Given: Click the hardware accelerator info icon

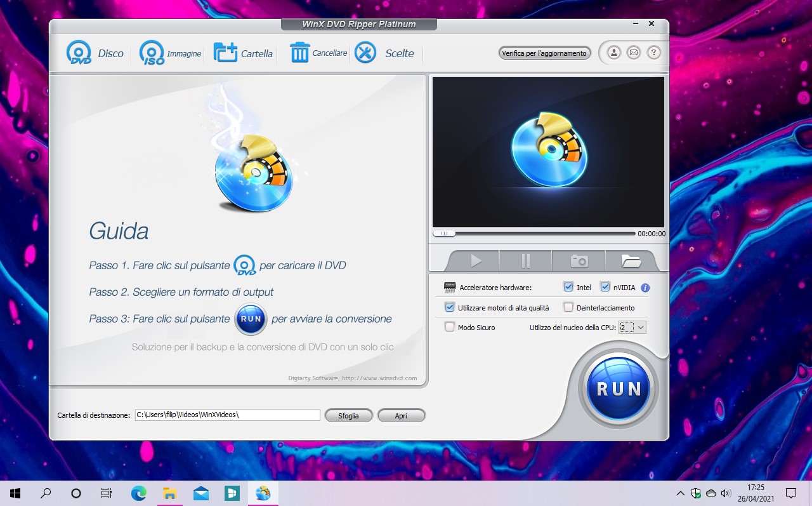Looking at the screenshot, I should pyautogui.click(x=645, y=288).
